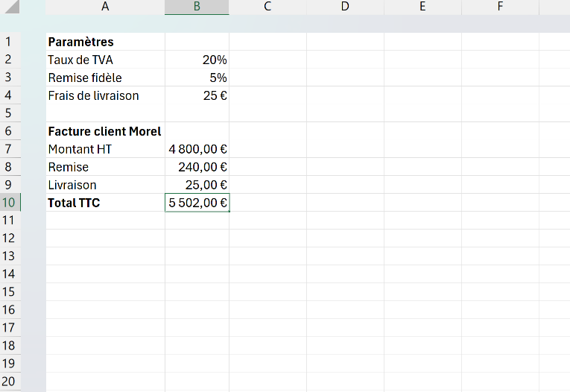Select column C header
570x392 pixels.
[x=267, y=7]
